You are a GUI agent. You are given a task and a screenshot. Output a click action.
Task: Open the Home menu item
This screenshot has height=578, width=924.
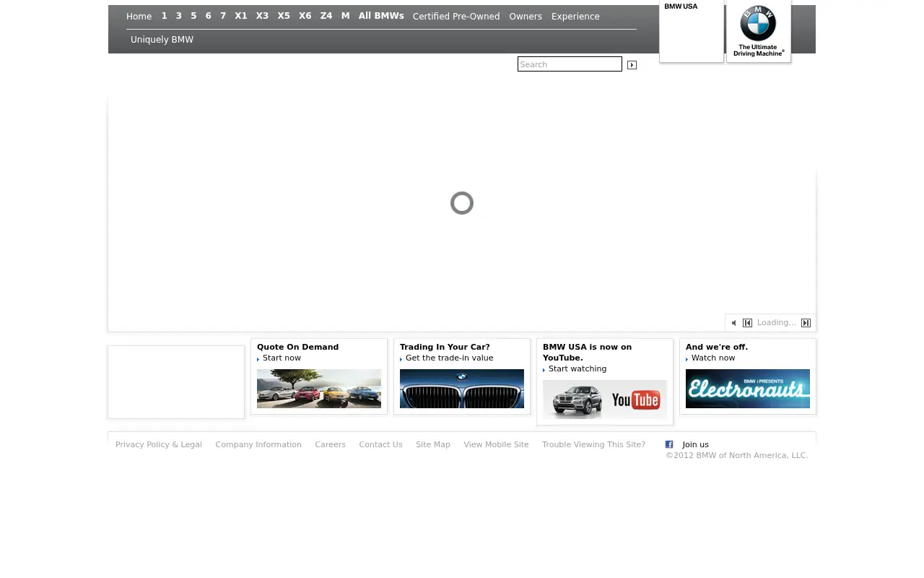139,17
